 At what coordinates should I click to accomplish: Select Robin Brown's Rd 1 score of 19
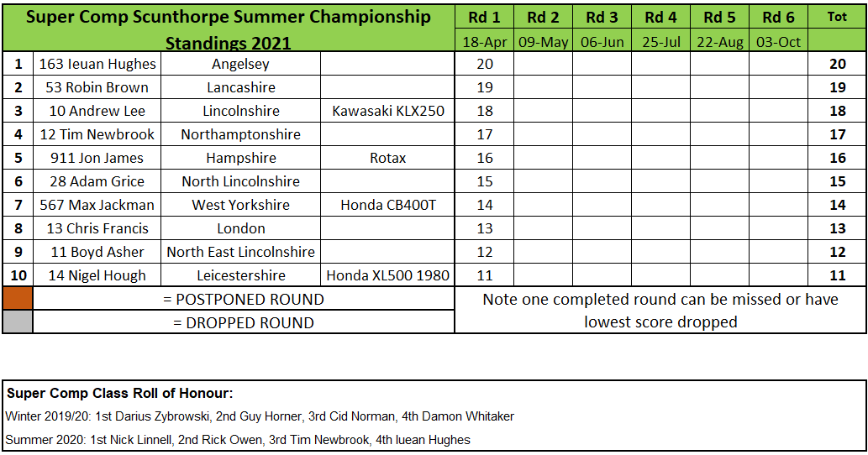tap(484, 87)
